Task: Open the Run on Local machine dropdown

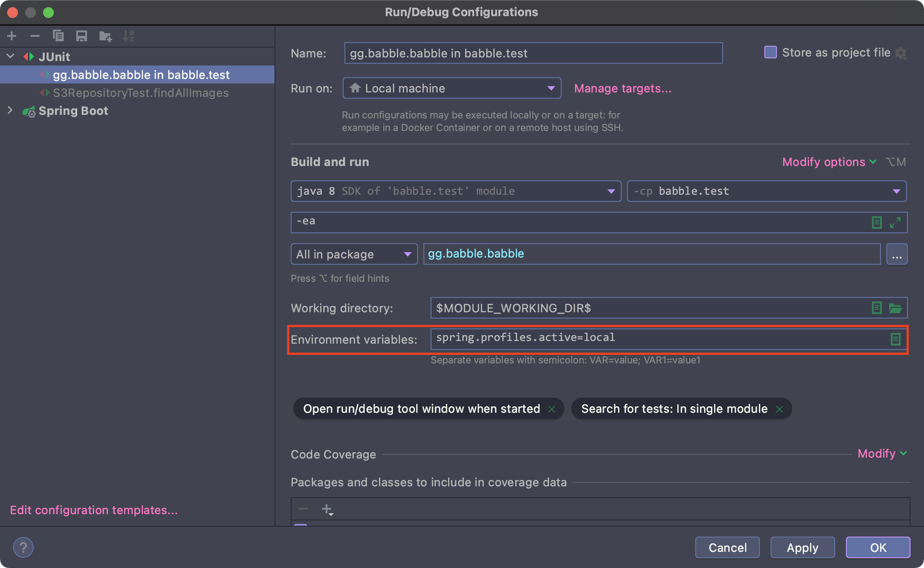Action: (x=452, y=88)
